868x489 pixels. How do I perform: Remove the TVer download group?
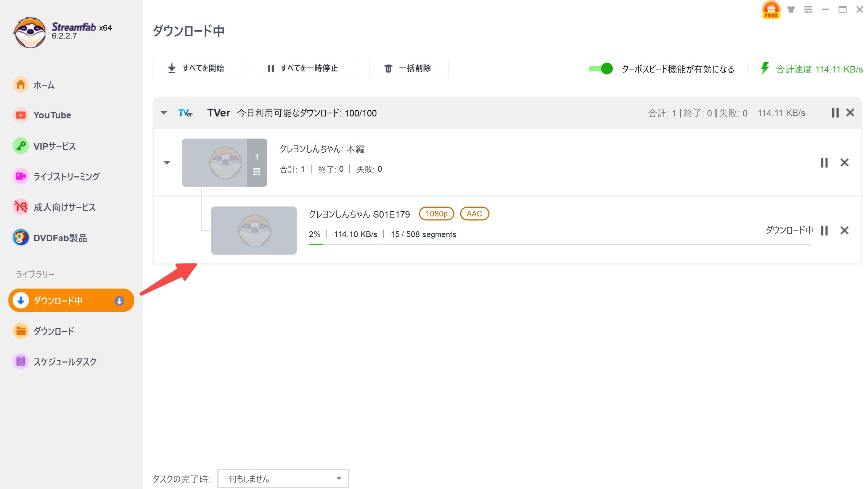click(850, 113)
